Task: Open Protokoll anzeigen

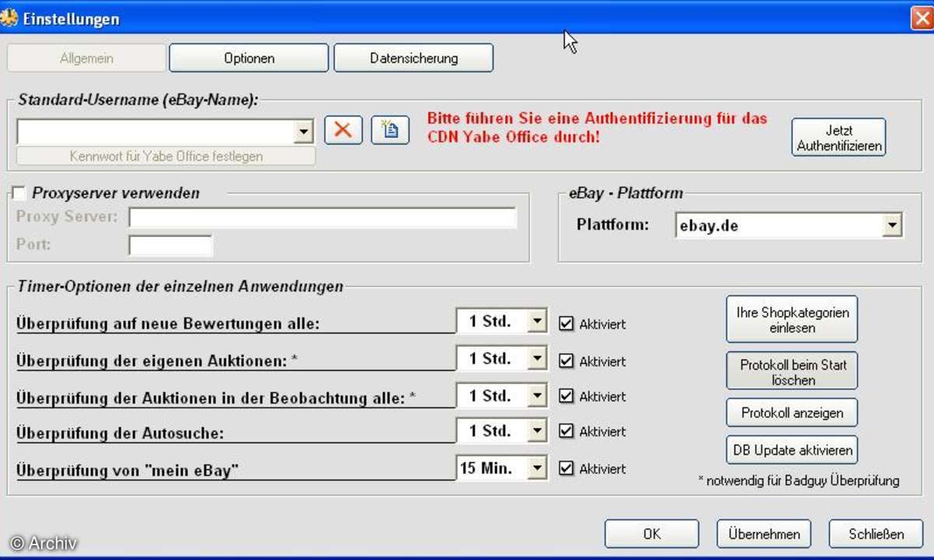Action: [792, 413]
